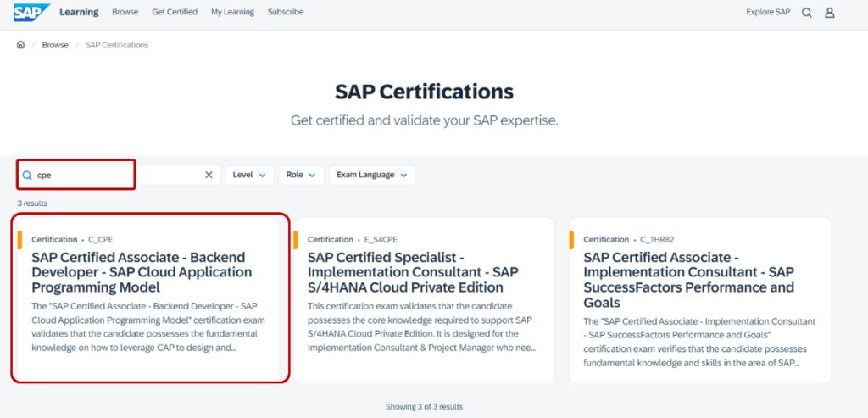Open the site search magnifier icon

point(807,13)
